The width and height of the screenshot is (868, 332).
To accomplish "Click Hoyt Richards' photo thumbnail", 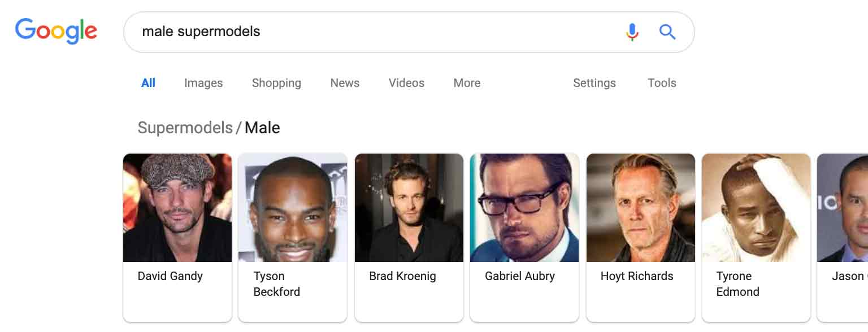I will click(x=640, y=208).
